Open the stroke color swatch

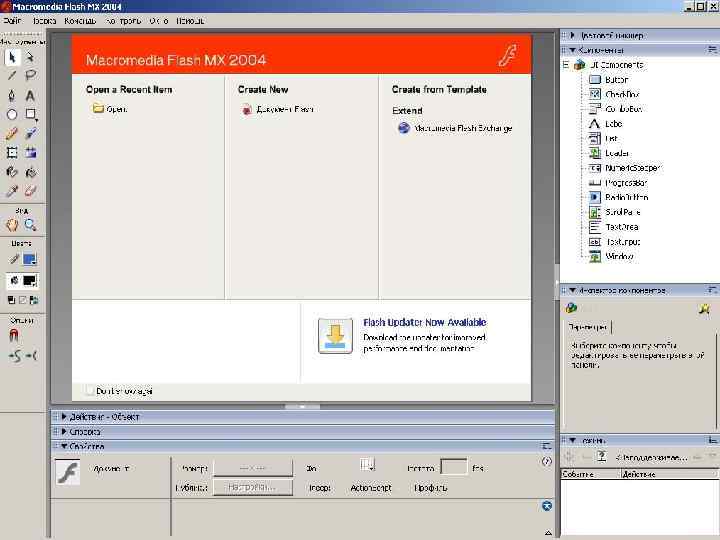29,260
